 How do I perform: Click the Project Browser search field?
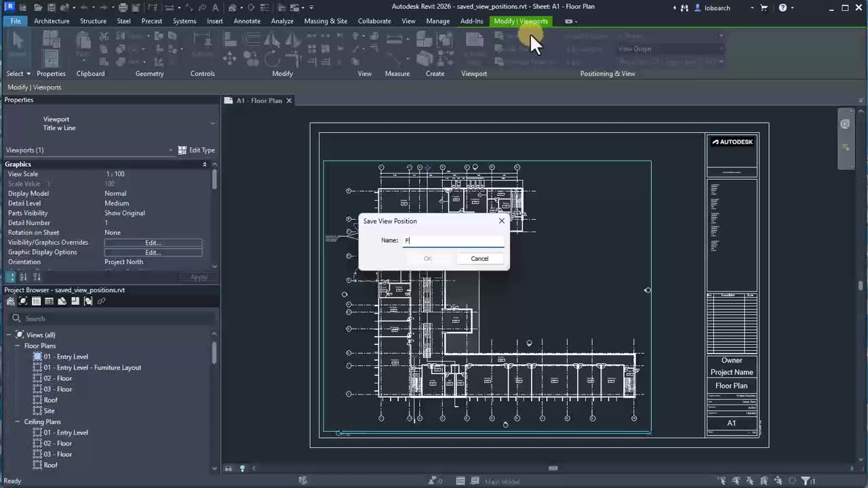(x=112, y=319)
